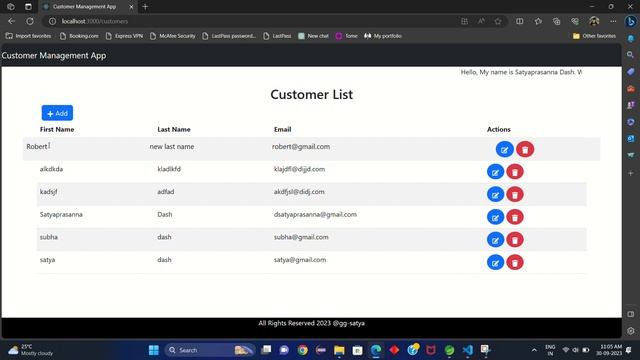Click the taskbar Search box
The height and width of the screenshot is (360, 640).
pos(210,350)
